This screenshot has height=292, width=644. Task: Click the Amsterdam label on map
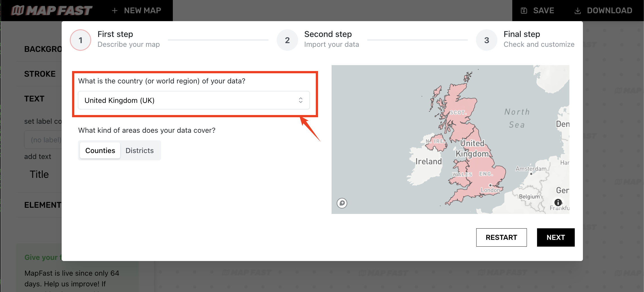[531, 169]
